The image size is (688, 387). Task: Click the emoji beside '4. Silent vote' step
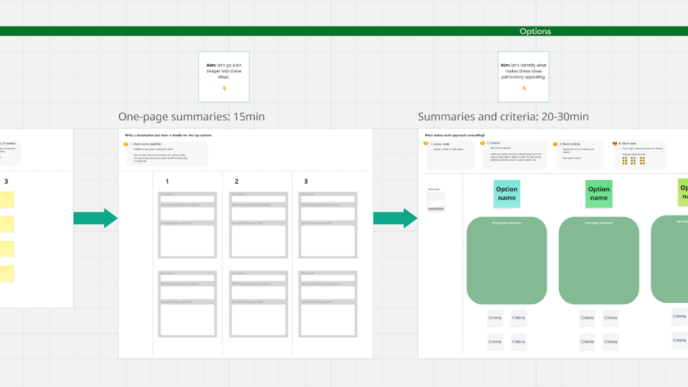click(615, 143)
